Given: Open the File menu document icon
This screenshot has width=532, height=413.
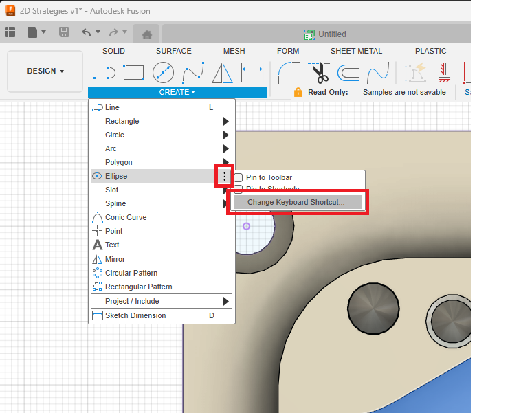Looking at the screenshot, I should (32, 32).
